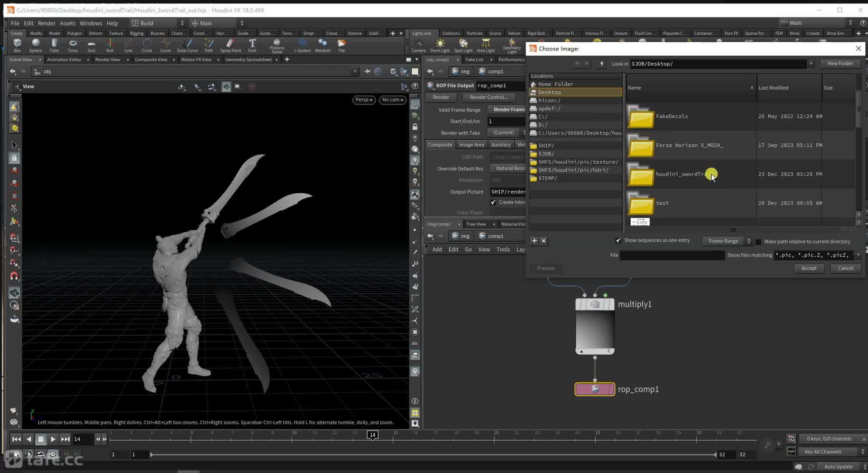Open the Show files matching dropdown
This screenshot has height=473, width=868.
point(858,255)
